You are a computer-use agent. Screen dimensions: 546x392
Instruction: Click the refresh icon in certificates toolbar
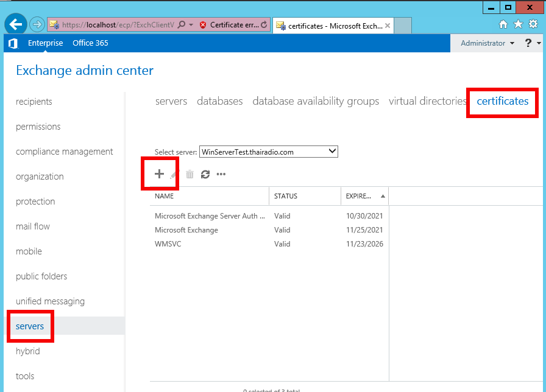(x=205, y=175)
